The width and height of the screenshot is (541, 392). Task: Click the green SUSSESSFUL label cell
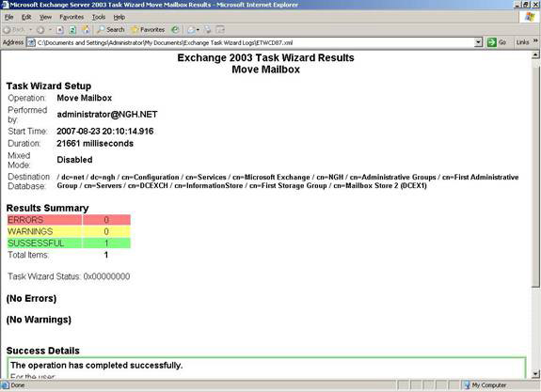point(44,243)
